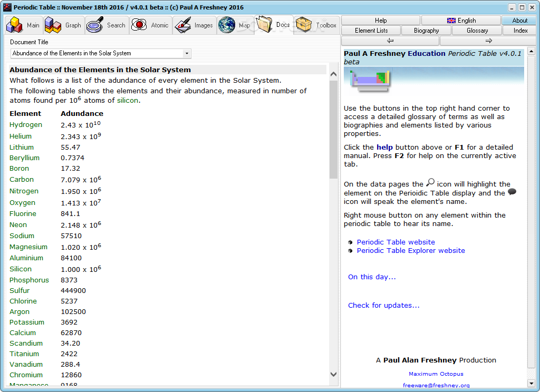Click the Argon element link
This screenshot has height=392, width=540.
pyautogui.click(x=20, y=312)
